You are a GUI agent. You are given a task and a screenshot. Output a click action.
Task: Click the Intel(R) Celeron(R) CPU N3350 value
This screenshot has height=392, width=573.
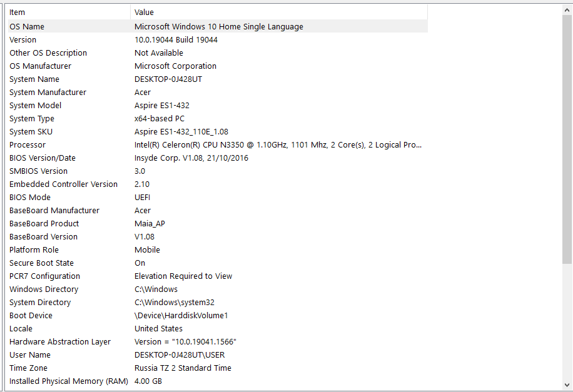(278, 145)
